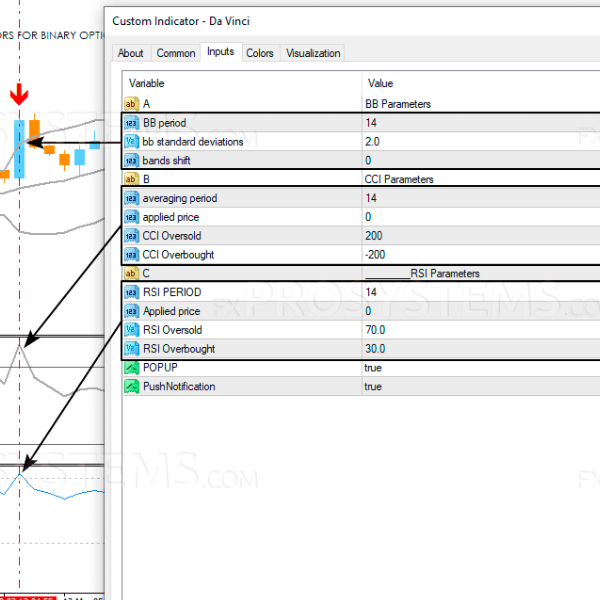Select the 'RSI Overbought' variable name

pos(179,349)
